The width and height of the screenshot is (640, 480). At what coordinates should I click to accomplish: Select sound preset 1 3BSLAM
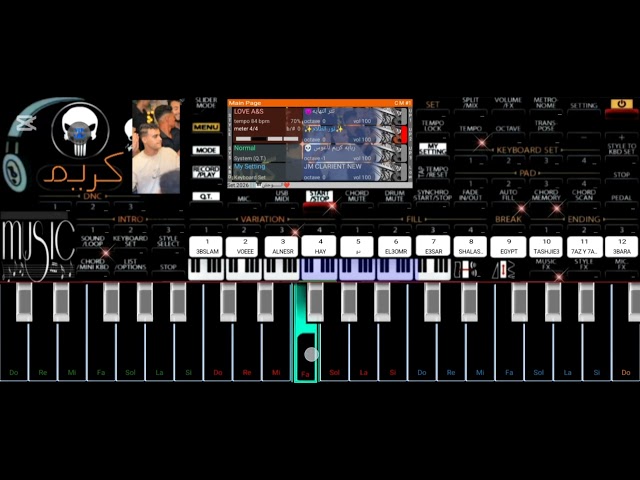coord(207,247)
